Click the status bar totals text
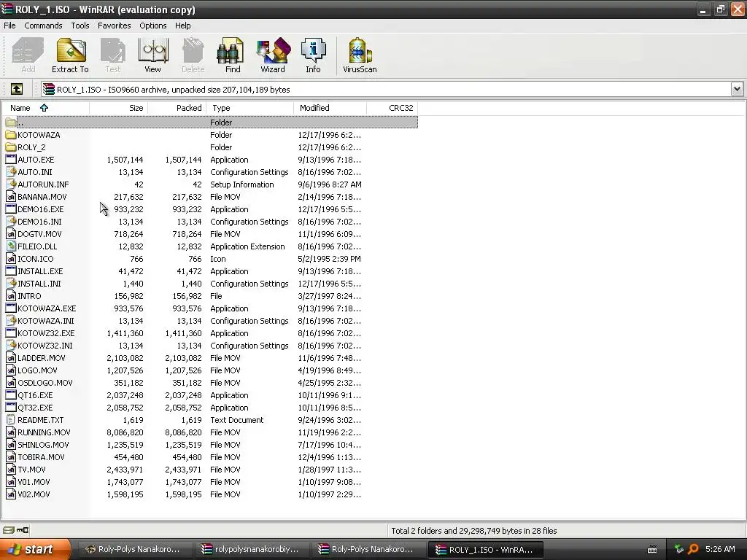 [x=474, y=531]
